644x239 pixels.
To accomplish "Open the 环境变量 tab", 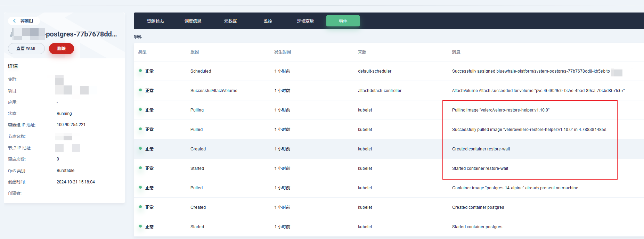I will point(305,21).
